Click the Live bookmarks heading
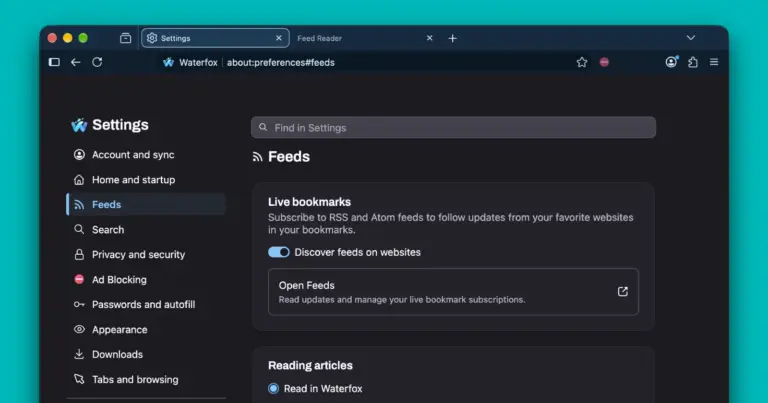Image resolution: width=768 pixels, height=403 pixels. click(310, 202)
